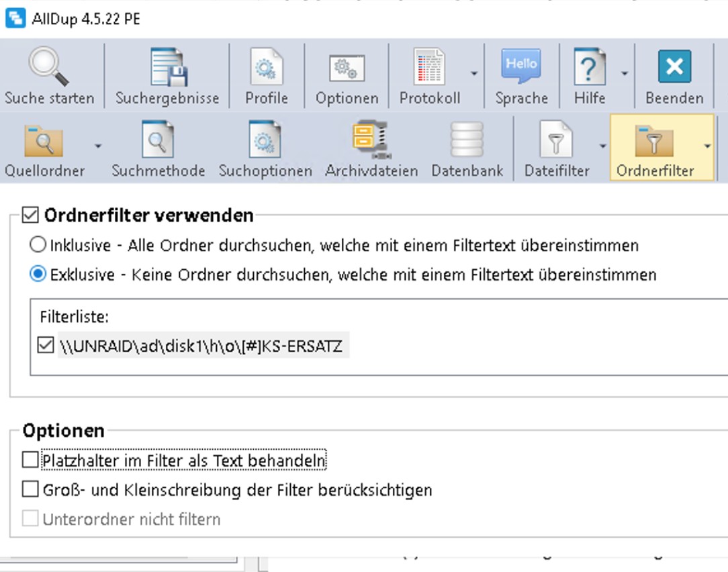Screen dimensions: 728x572
Task: Enable Platzhalter im Filter als Text behandeln
Action: [x=30, y=461]
